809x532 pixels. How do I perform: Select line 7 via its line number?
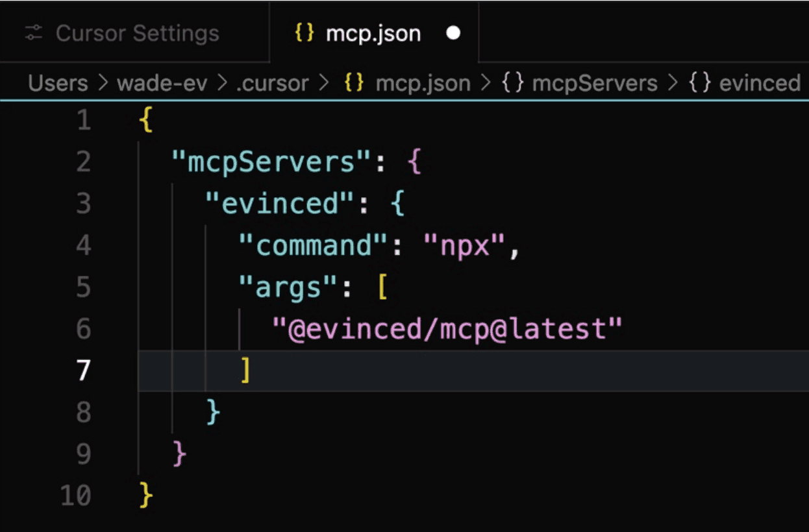[83, 370]
